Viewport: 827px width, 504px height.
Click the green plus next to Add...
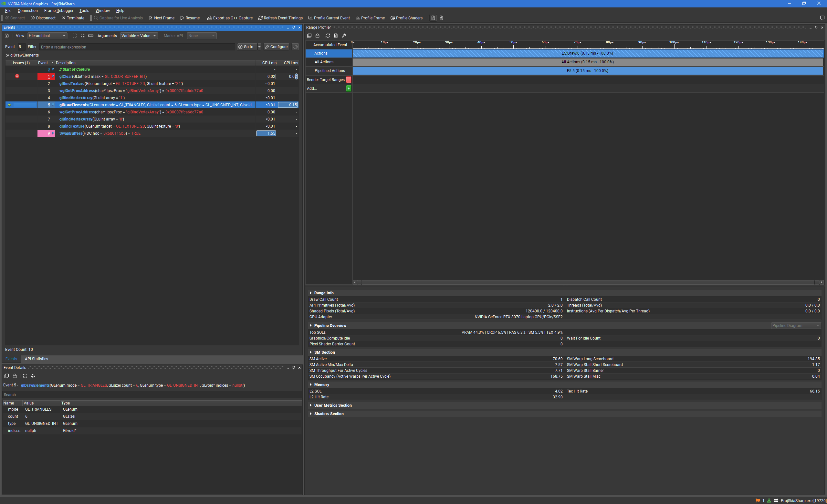click(x=349, y=88)
